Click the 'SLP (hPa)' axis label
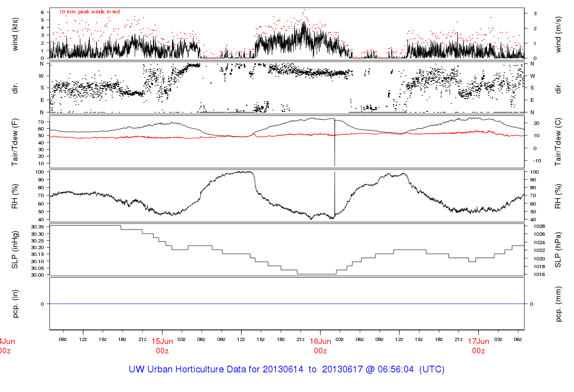The width and height of the screenshot is (574, 392). pos(558,249)
